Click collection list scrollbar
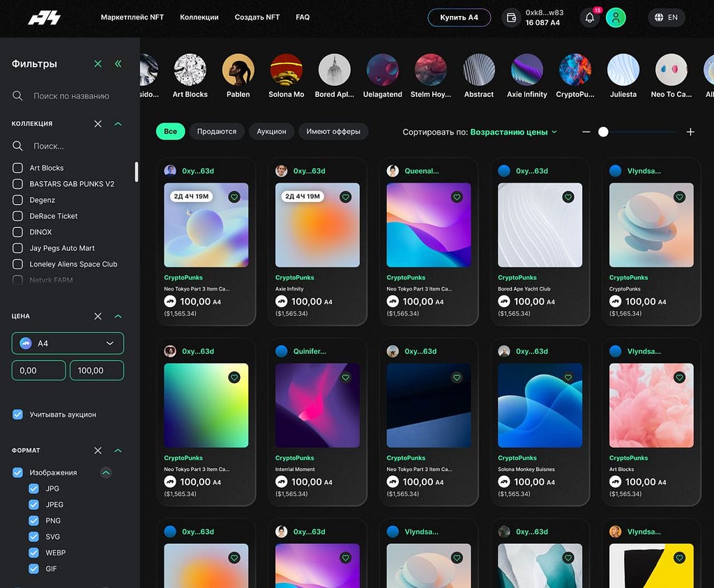The width and height of the screenshot is (714, 588). 136,172
